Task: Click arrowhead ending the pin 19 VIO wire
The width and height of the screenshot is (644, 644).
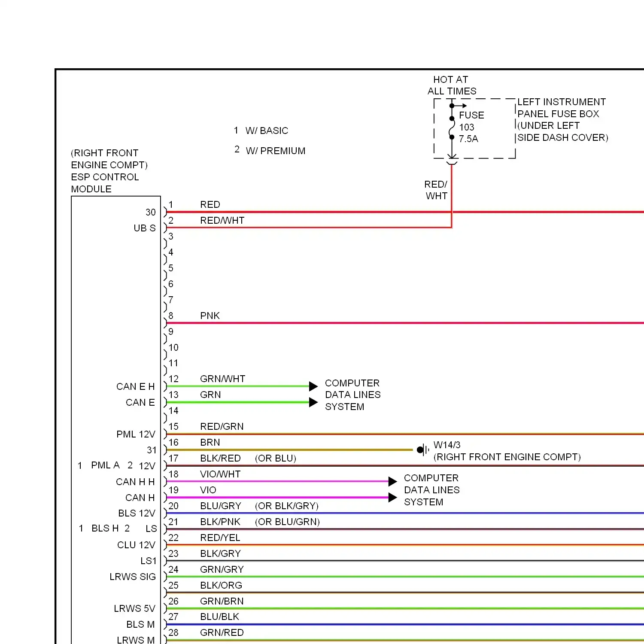Action: click(x=392, y=498)
